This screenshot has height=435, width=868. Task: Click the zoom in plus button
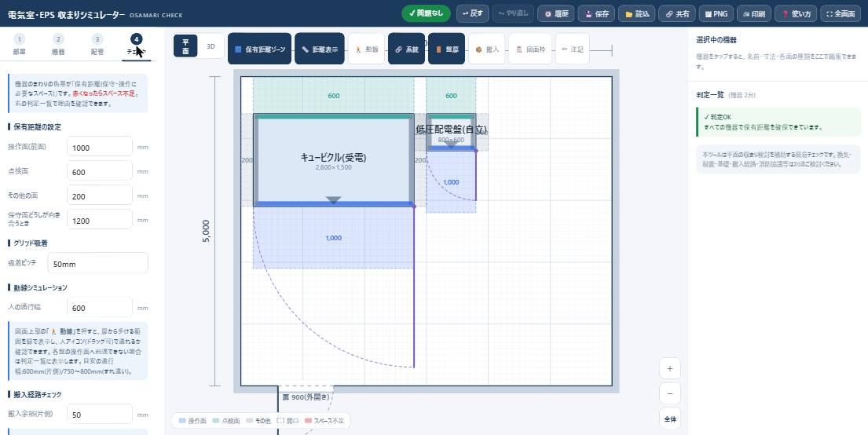click(670, 368)
